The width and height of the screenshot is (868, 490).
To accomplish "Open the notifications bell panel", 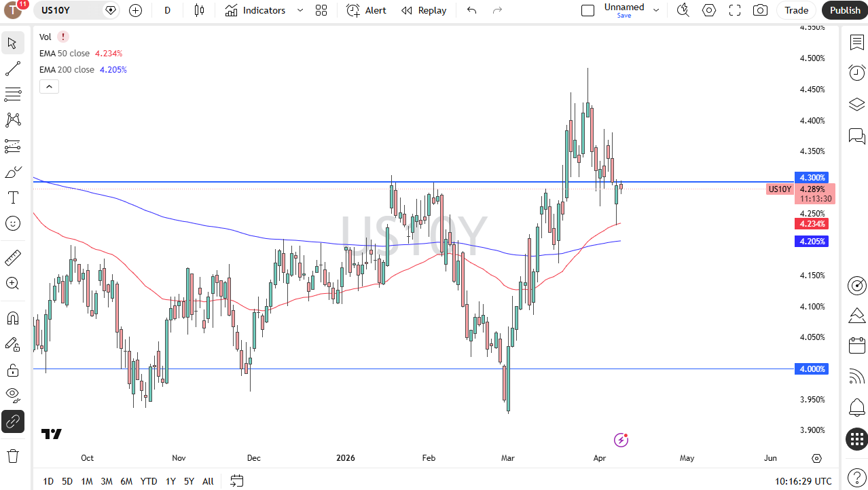I will pos(856,408).
